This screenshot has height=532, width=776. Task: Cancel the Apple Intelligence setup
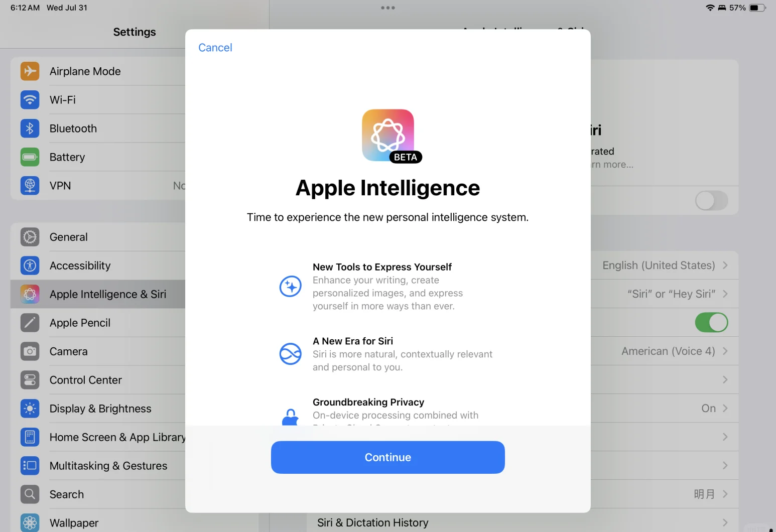[215, 47]
